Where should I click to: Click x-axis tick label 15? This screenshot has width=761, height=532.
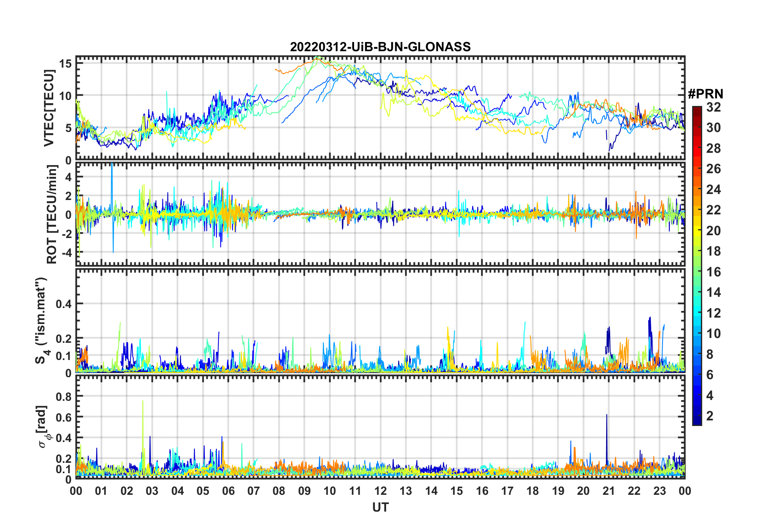click(457, 491)
